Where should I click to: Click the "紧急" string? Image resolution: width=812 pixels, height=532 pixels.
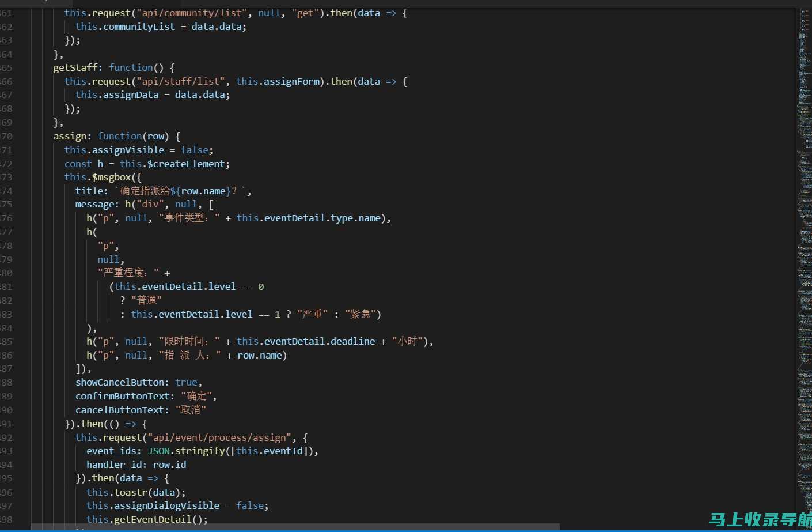coord(361,314)
